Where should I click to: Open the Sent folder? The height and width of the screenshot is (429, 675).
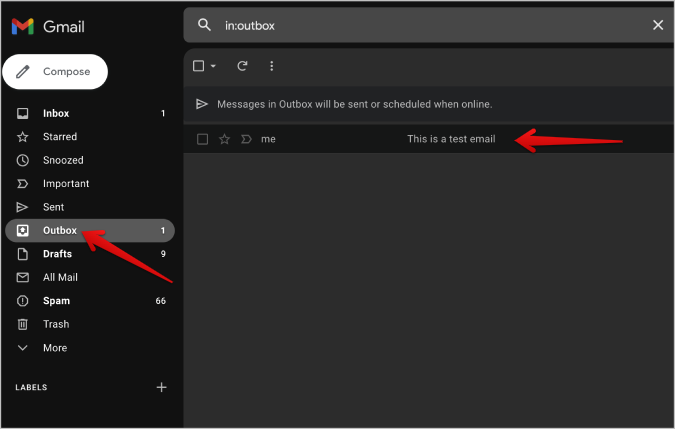pos(90,207)
